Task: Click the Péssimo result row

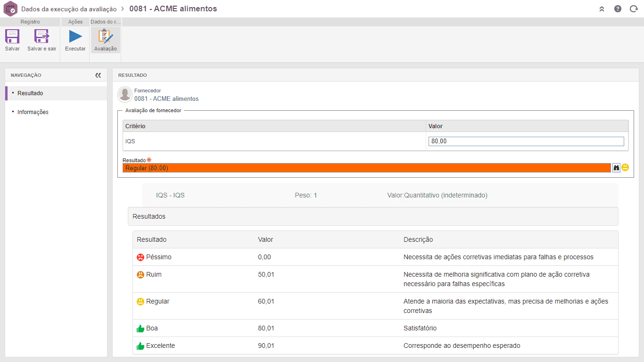Action: tap(375, 257)
